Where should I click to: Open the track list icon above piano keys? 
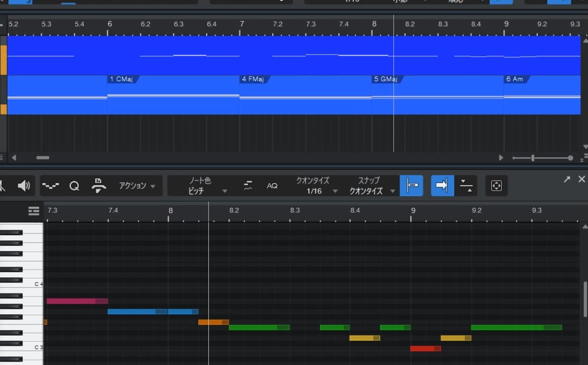point(34,211)
